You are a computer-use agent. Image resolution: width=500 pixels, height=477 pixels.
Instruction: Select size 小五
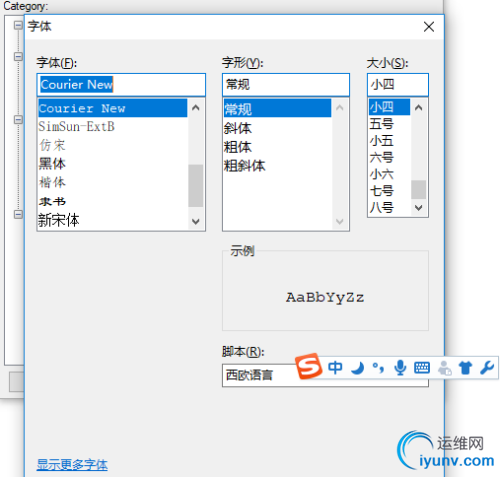click(x=389, y=141)
